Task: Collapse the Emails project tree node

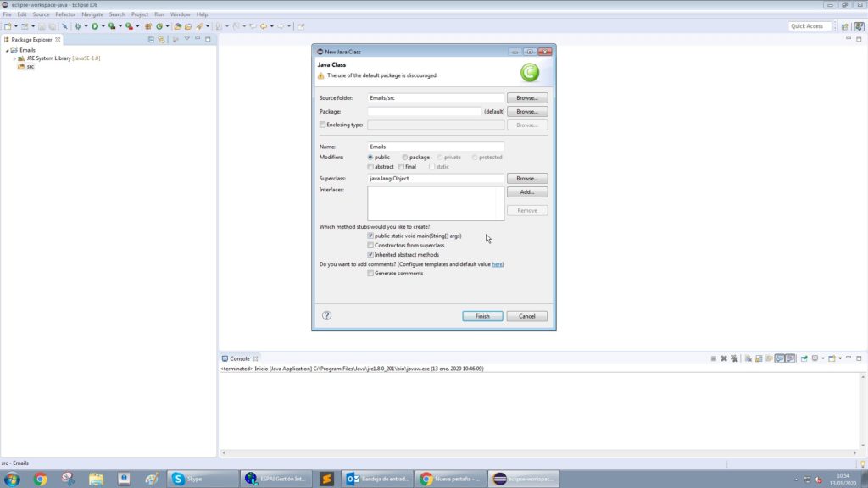Action: (x=7, y=50)
